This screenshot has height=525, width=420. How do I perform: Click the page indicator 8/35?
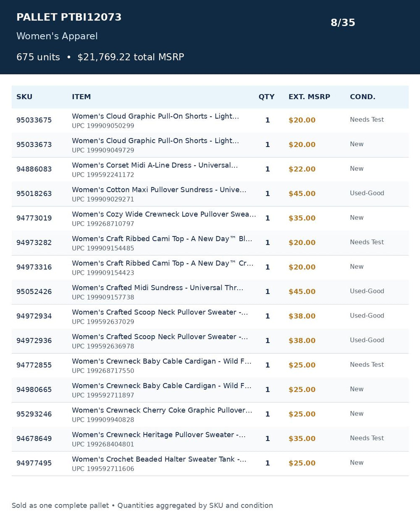point(343,23)
